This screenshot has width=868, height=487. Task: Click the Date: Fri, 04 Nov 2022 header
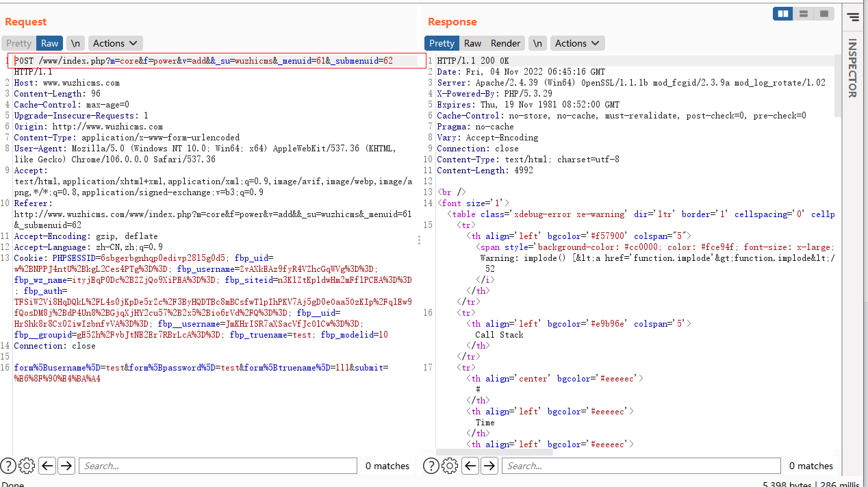pos(521,72)
